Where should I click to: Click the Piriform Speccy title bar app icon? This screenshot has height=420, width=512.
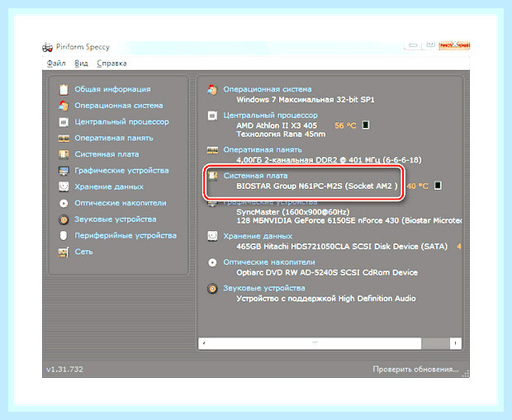[47, 47]
